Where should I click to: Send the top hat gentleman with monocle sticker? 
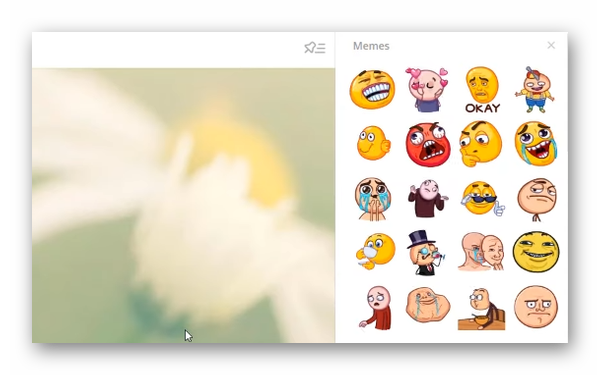pyautogui.click(x=427, y=253)
